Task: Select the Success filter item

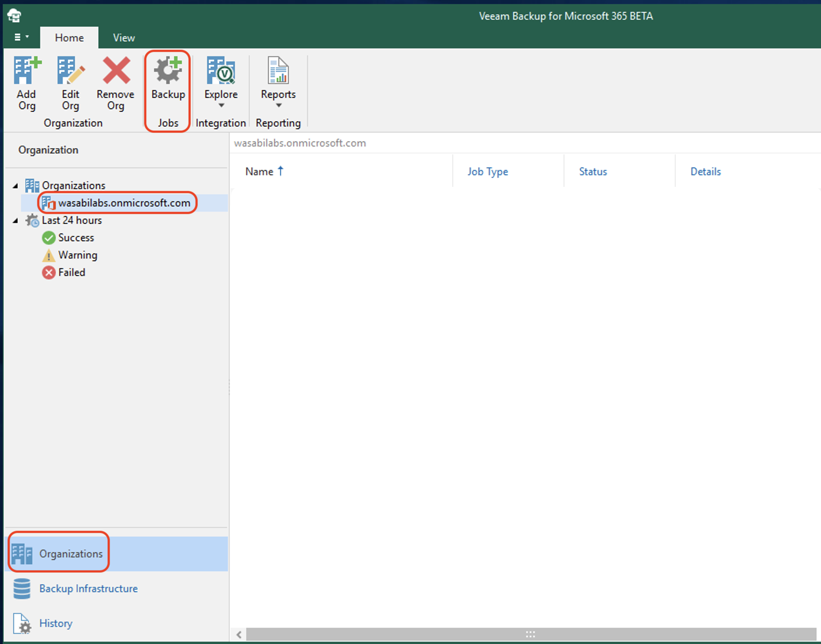Action: click(76, 238)
